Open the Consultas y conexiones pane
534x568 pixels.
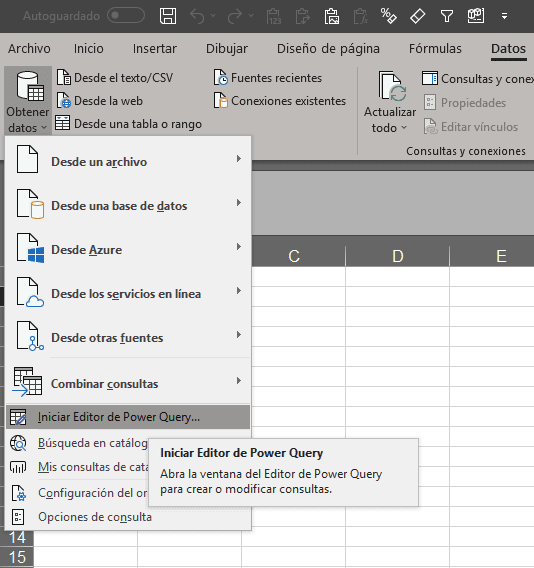(x=478, y=79)
